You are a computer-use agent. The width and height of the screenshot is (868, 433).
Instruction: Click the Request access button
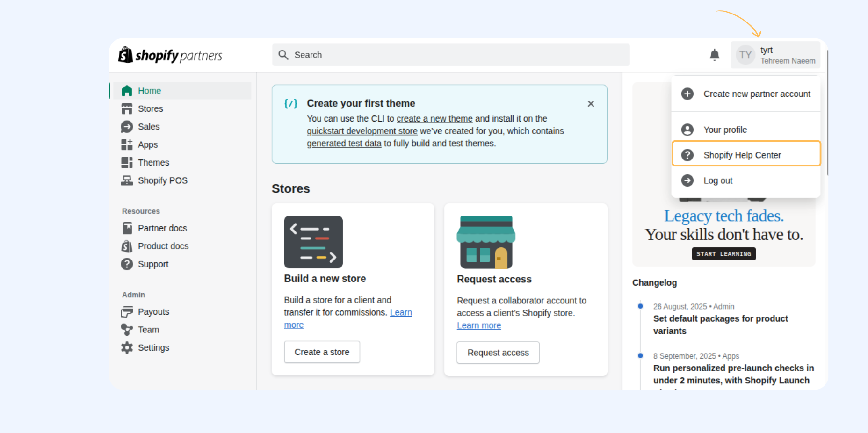(498, 353)
